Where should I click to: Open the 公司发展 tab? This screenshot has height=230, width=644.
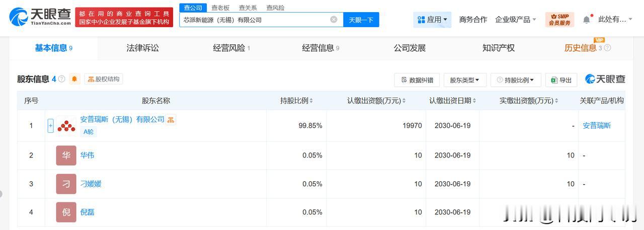pos(410,48)
